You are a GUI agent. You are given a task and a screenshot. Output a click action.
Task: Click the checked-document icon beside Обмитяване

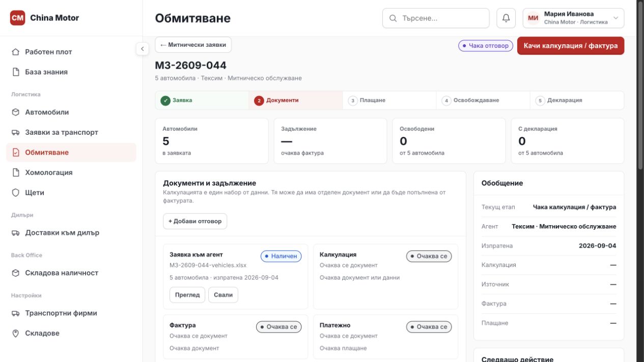pos(16,153)
